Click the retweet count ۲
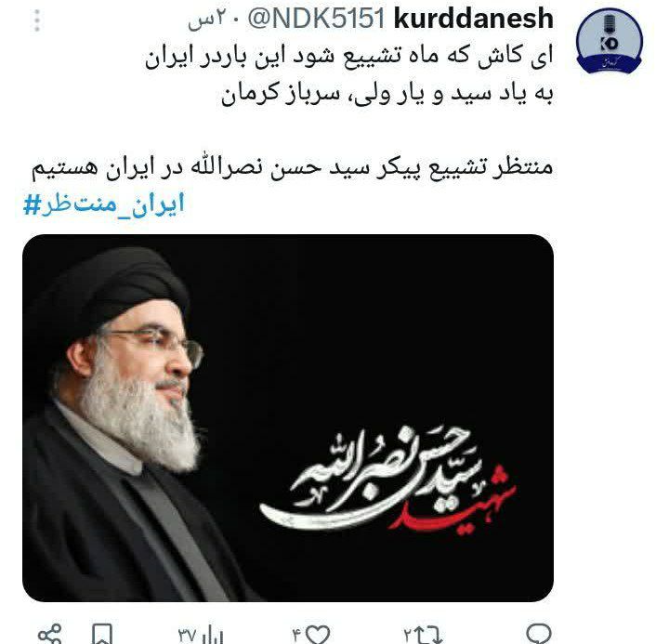Image resolution: width=669 pixels, height=644 pixels. coord(408,636)
